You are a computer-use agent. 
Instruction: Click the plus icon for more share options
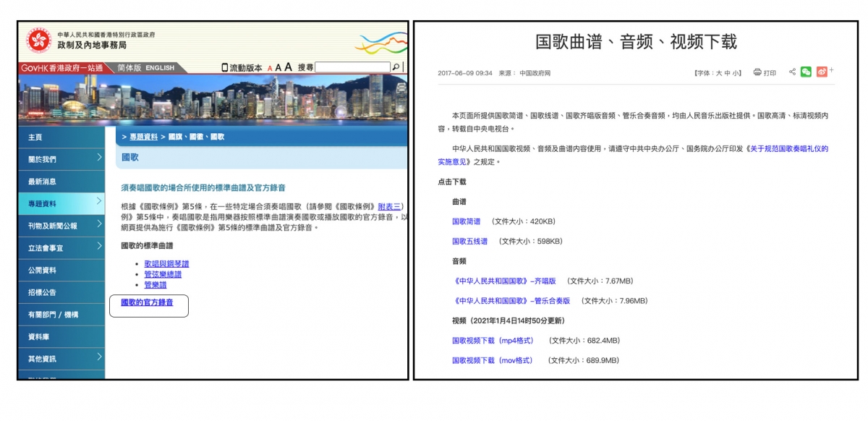click(x=831, y=70)
